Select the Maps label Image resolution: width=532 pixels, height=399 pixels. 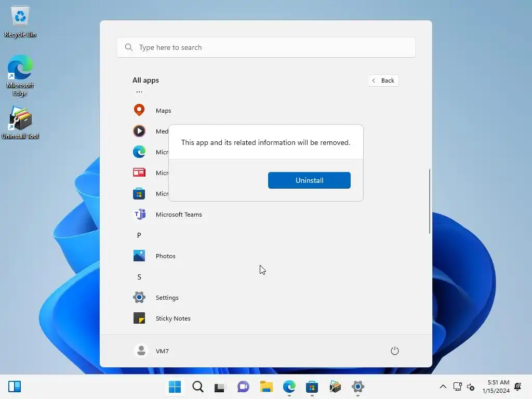[x=163, y=111]
